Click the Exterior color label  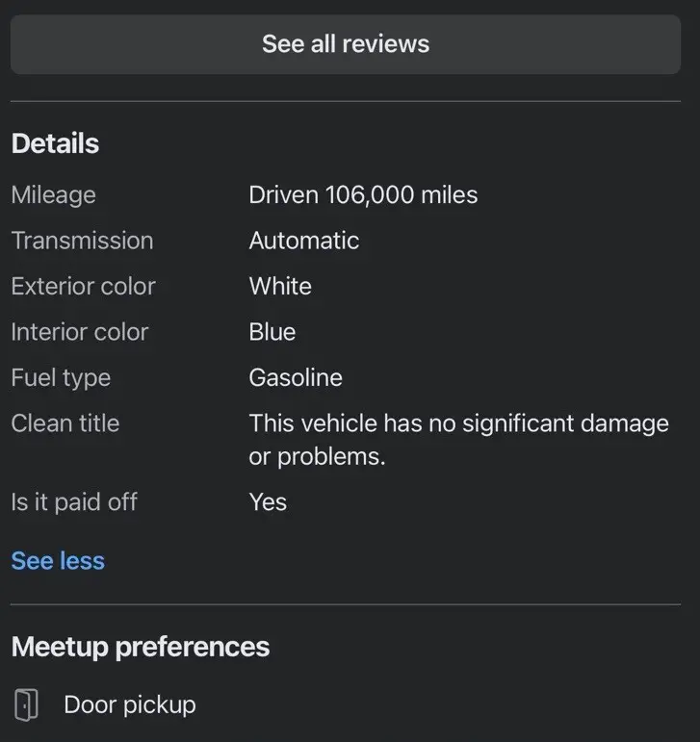[x=83, y=287]
